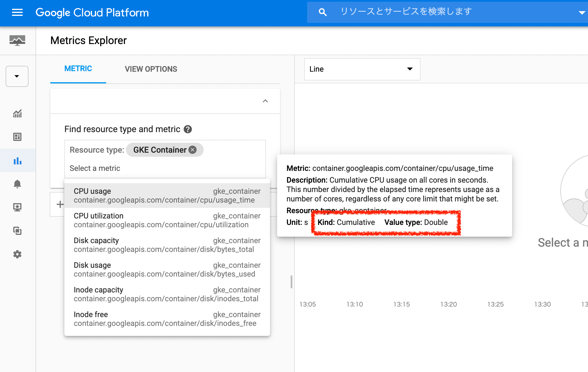Select the Disk capacity metric

[167, 245]
